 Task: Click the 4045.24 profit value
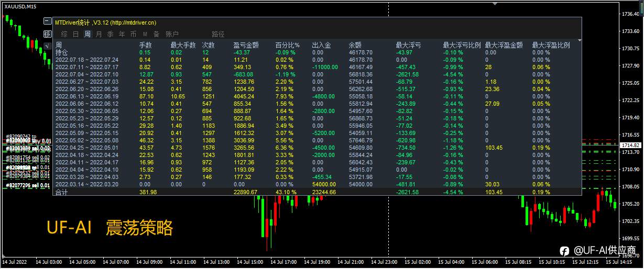[244, 97]
